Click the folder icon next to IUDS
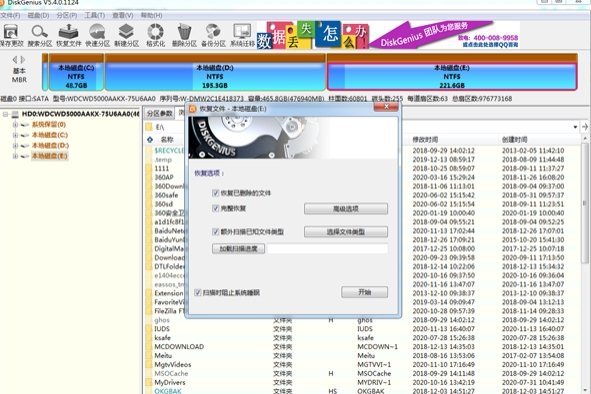The image size is (591, 394). (149, 329)
